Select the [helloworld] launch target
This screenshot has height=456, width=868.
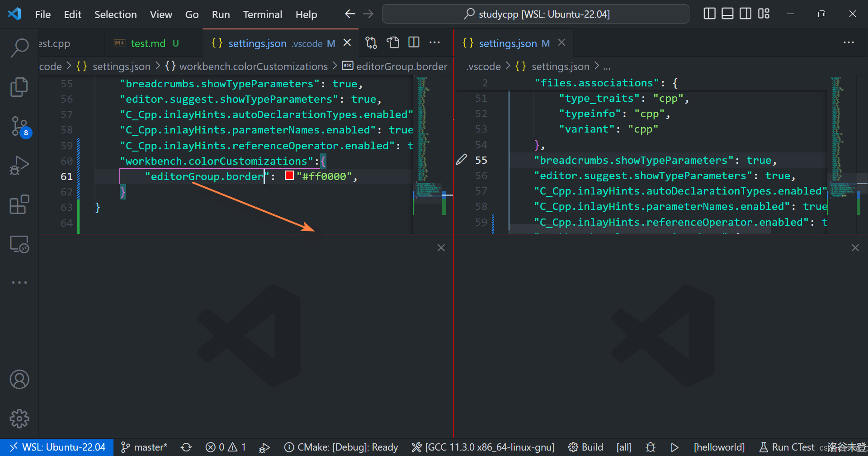(x=719, y=447)
